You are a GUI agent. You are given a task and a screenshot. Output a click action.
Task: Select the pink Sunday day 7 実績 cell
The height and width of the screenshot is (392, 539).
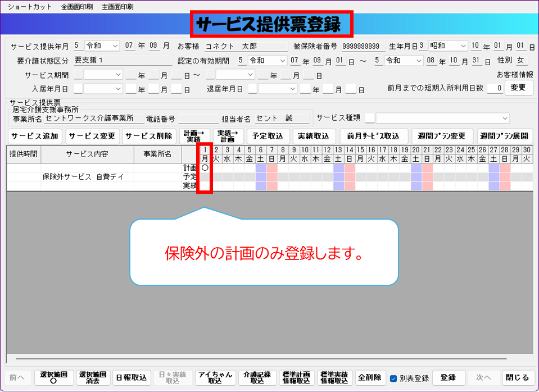click(271, 186)
